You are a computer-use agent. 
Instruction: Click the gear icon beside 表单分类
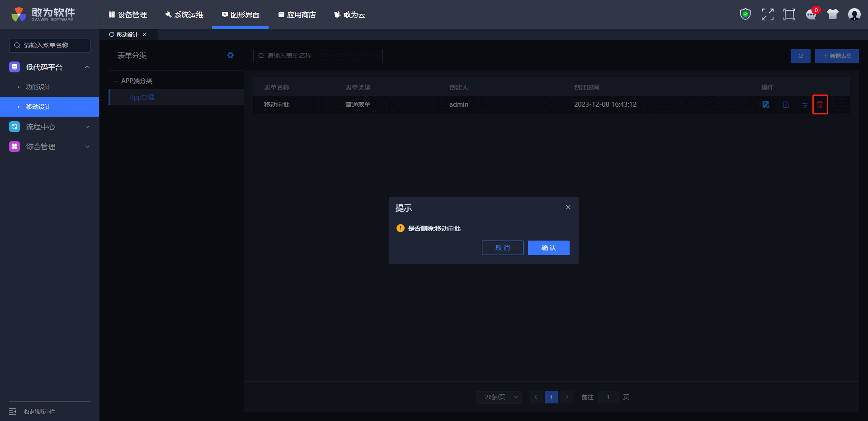[231, 55]
